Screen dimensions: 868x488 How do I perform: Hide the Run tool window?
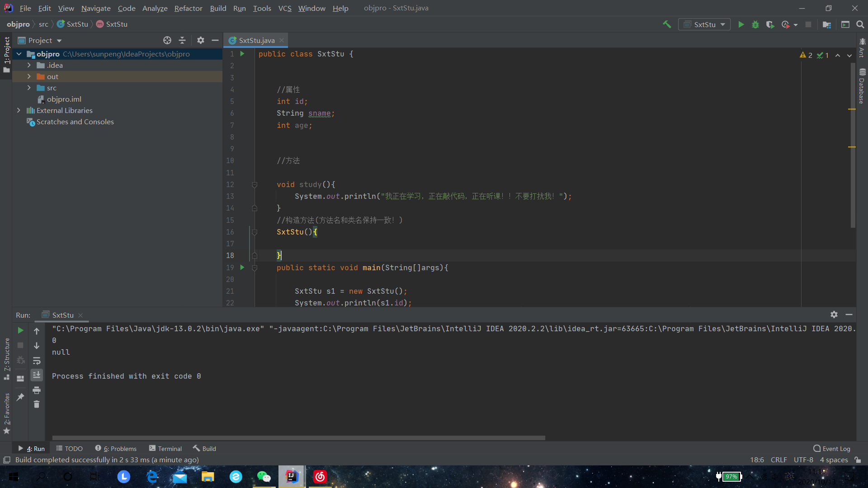(x=849, y=314)
